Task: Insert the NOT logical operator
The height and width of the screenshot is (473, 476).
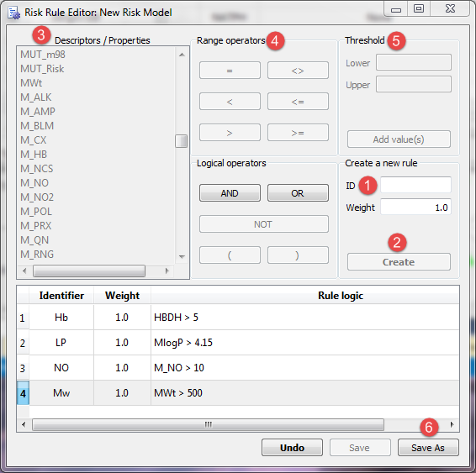Action: coord(264,224)
